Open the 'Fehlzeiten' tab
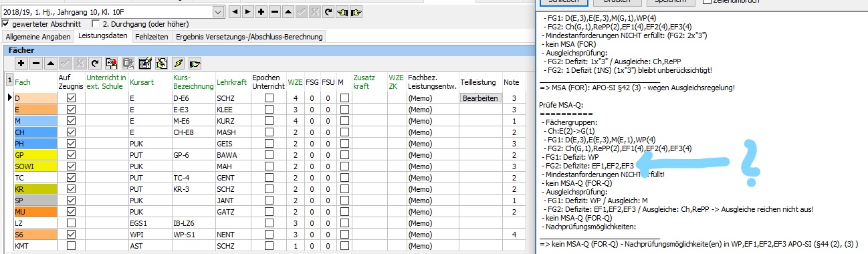 tap(151, 36)
